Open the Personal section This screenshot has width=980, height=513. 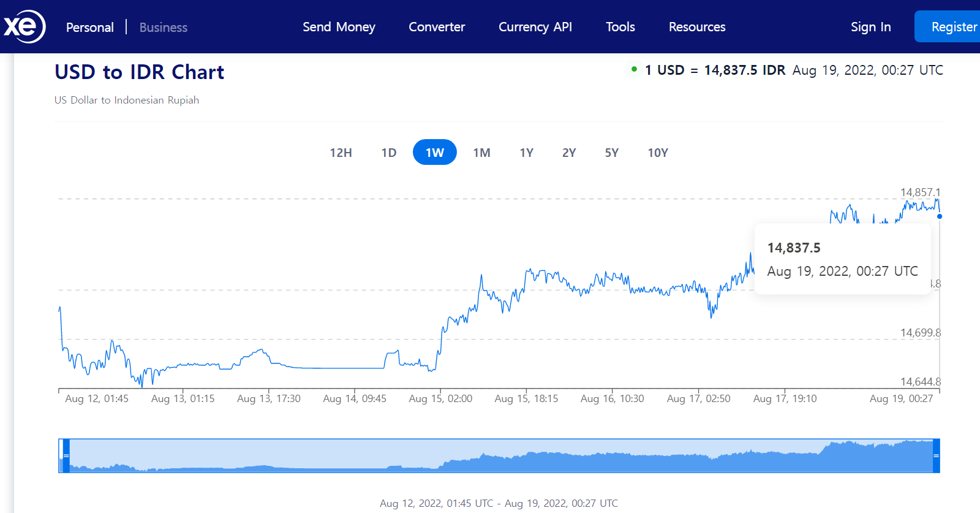[x=90, y=27]
